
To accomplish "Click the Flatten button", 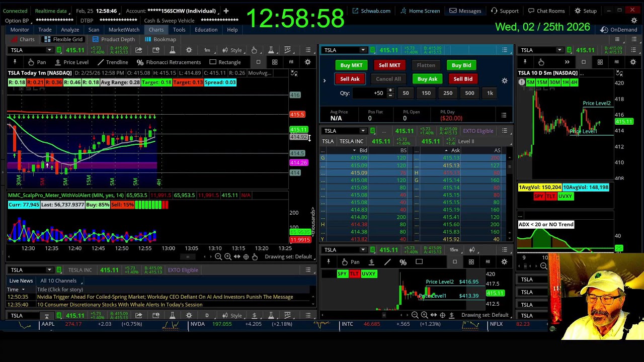I will pos(426,65).
